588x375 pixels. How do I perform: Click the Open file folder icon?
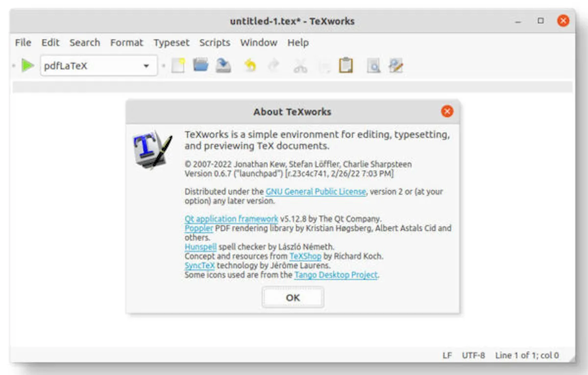(x=200, y=65)
